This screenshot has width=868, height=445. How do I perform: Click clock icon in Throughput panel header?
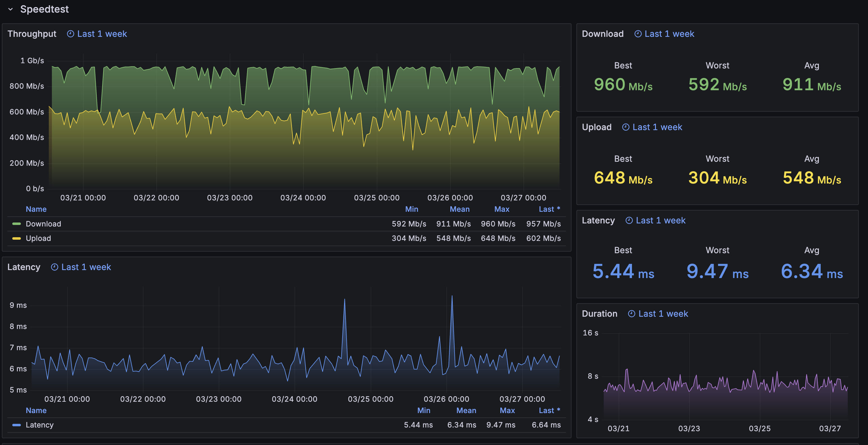click(70, 34)
